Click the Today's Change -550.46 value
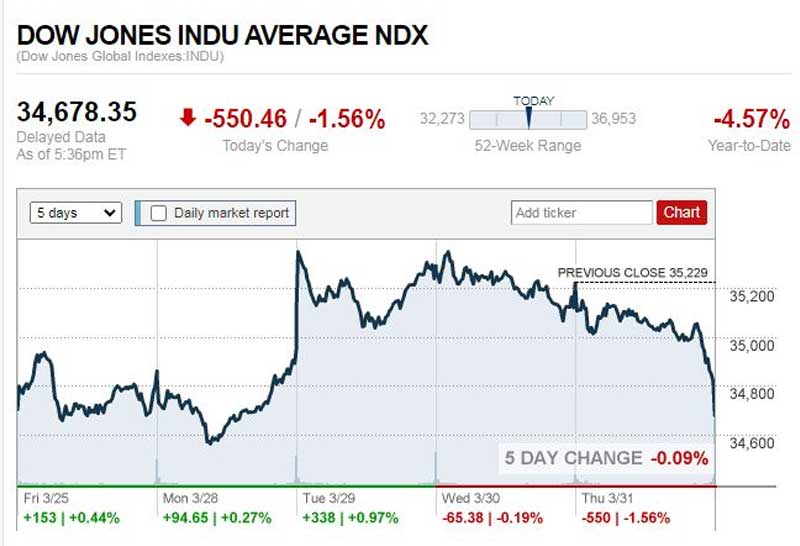800x546 pixels. click(248, 120)
